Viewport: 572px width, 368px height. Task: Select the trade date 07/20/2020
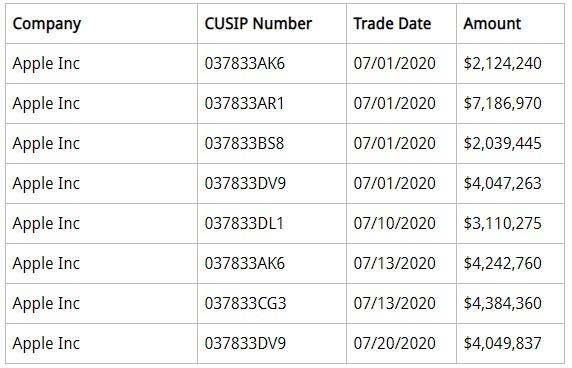click(x=394, y=344)
